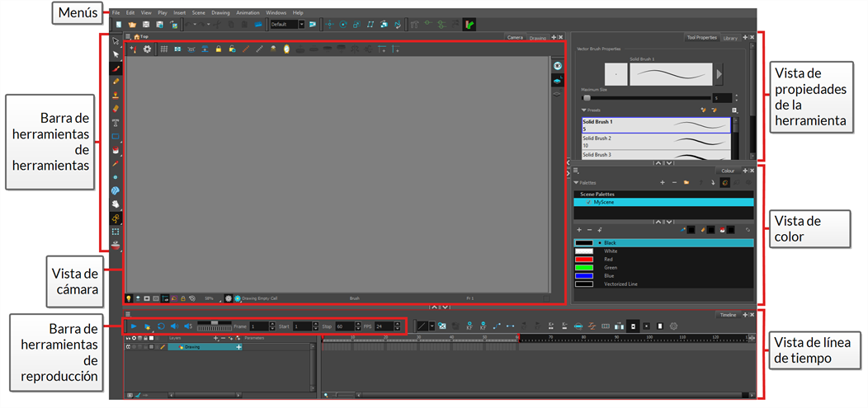Screen dimensions: 868x408
Task: Click the Timeline tab
Action: pos(728,315)
